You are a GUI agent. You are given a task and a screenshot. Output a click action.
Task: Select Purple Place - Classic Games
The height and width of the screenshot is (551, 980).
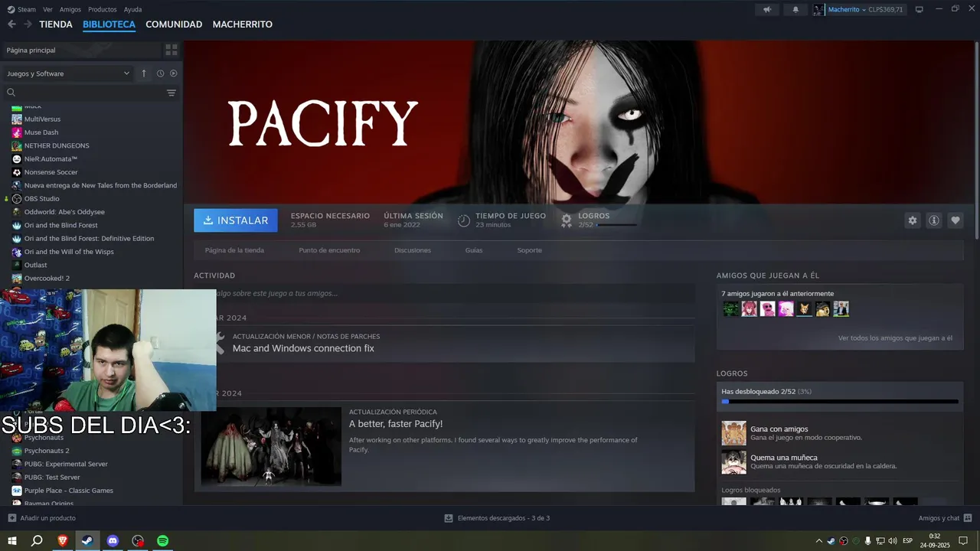click(68, 491)
